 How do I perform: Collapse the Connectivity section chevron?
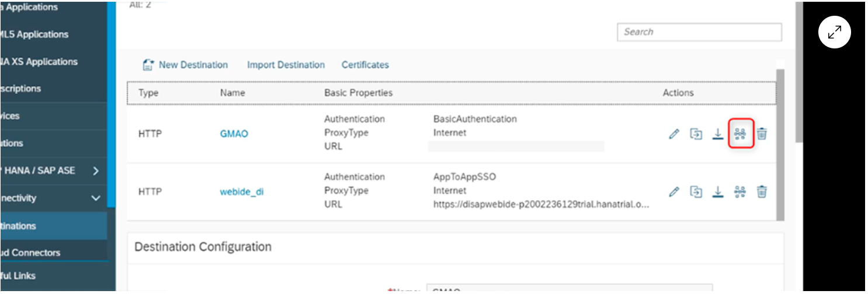96,198
